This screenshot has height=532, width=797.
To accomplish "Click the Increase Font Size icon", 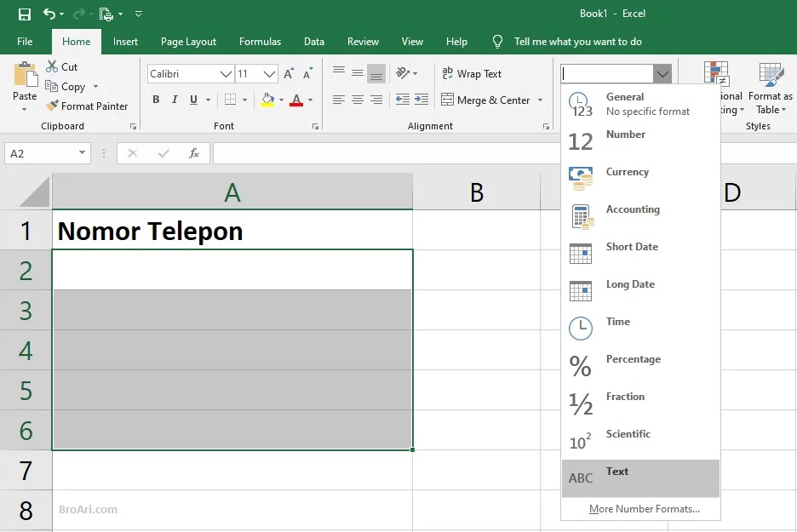I will [x=289, y=74].
